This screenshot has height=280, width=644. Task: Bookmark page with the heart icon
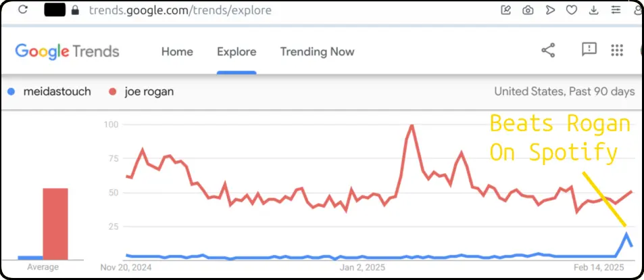click(572, 10)
